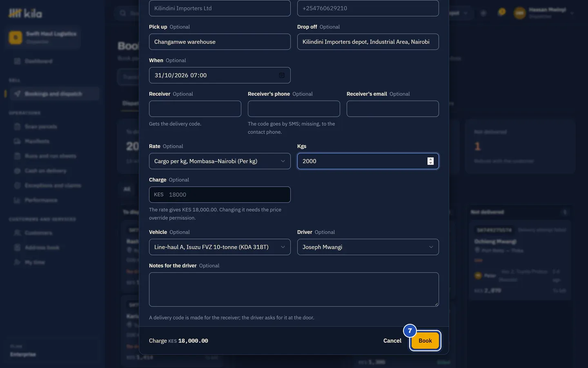
Task: Open the user profile menu behind the dialog
Action: coord(544,13)
